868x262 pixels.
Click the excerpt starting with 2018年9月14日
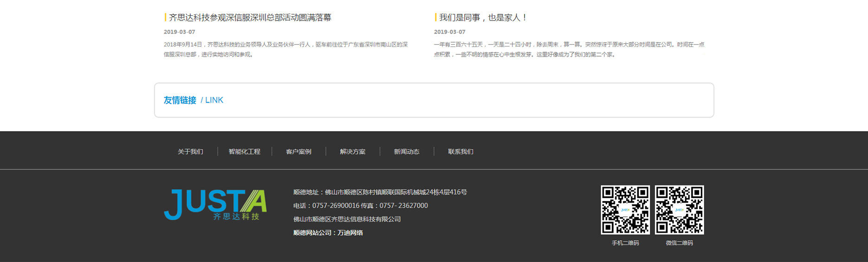point(285,49)
